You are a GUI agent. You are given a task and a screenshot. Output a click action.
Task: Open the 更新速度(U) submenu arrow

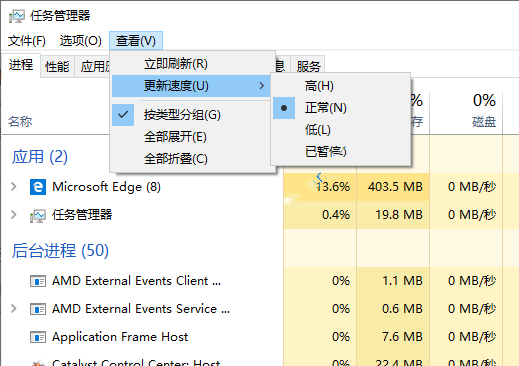[262, 86]
